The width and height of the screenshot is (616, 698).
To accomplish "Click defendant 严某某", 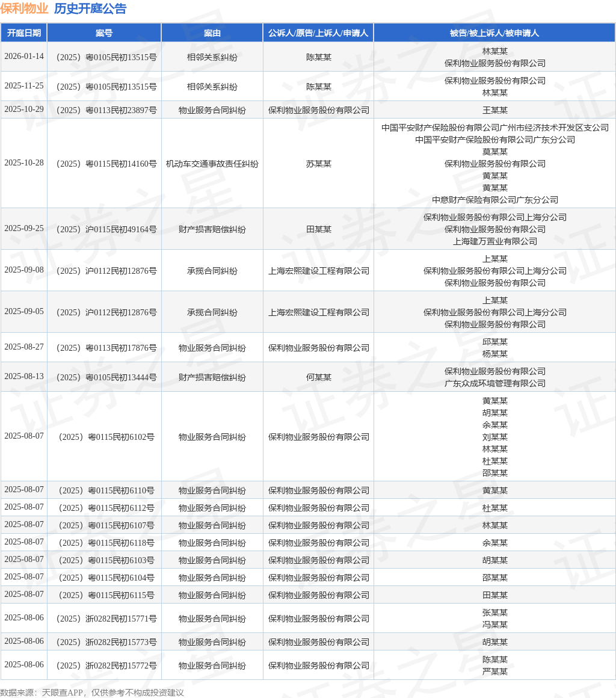I will [495, 672].
